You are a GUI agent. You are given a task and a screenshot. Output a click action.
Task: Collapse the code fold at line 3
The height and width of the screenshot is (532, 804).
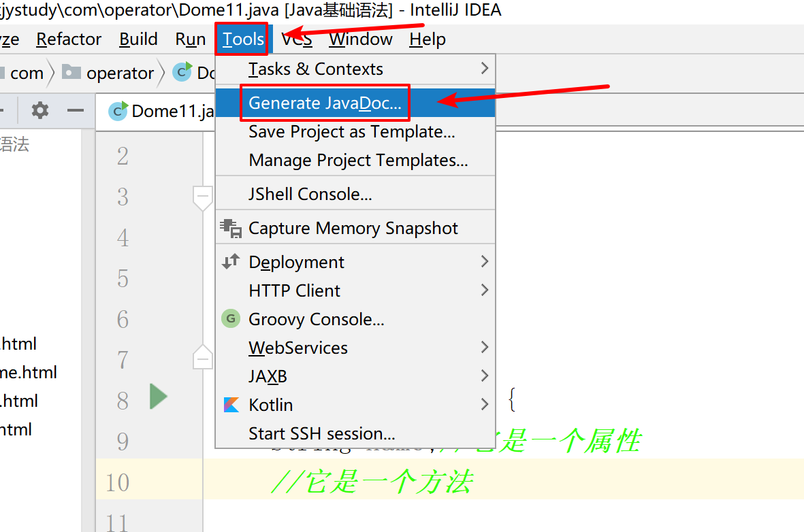203,198
